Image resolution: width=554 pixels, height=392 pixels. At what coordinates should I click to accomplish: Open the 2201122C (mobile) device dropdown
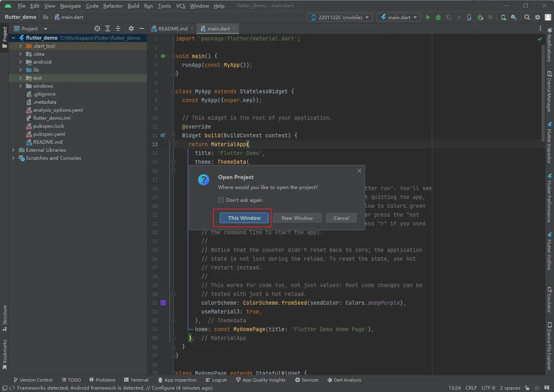(x=340, y=17)
